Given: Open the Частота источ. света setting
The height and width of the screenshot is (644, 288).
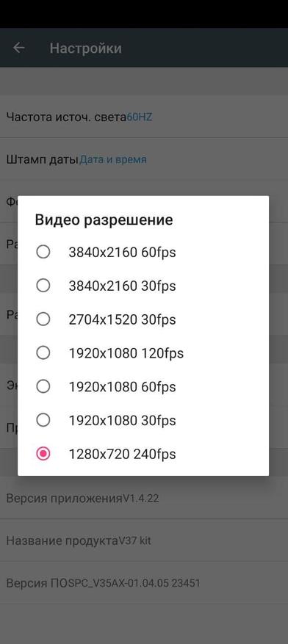Looking at the screenshot, I should point(144,117).
